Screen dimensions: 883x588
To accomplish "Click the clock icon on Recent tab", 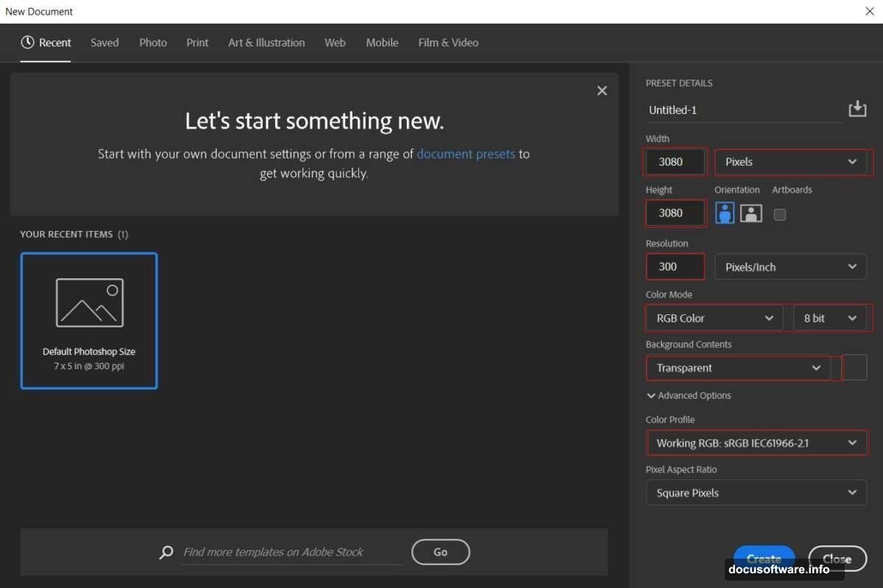I will [x=28, y=43].
